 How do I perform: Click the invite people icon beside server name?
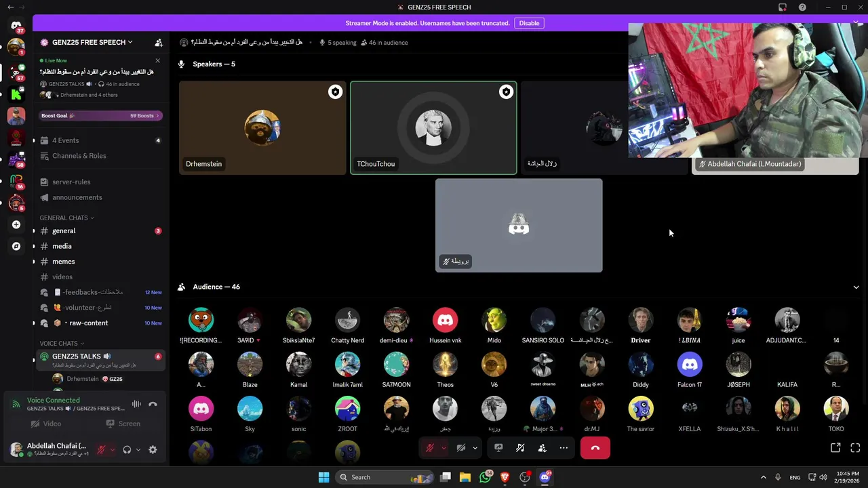[x=159, y=42]
